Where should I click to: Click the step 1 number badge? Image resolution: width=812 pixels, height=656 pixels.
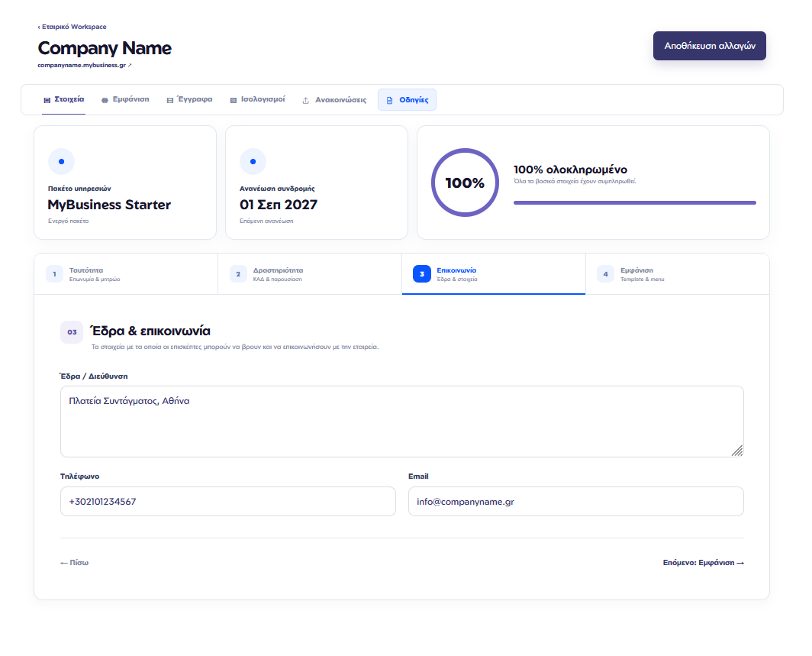pyautogui.click(x=54, y=274)
